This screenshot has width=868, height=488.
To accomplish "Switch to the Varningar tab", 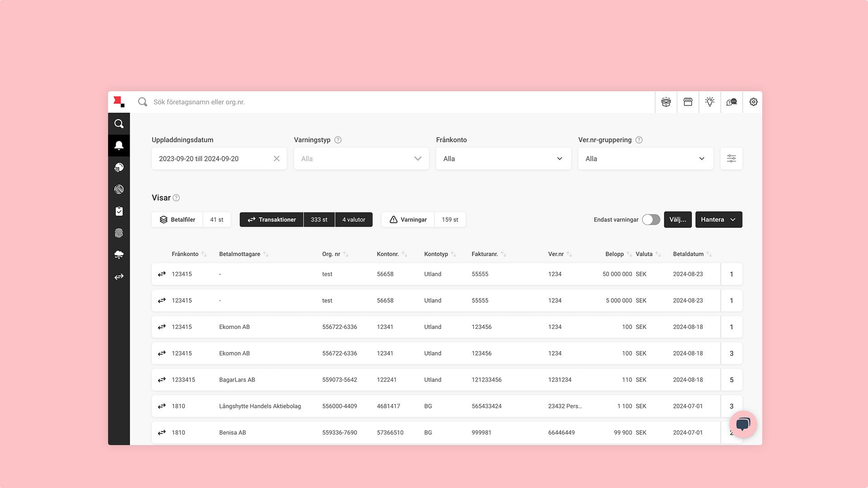I will [x=408, y=220].
